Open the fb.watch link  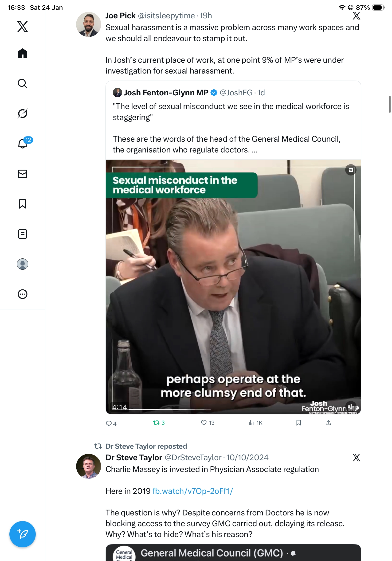tap(192, 491)
